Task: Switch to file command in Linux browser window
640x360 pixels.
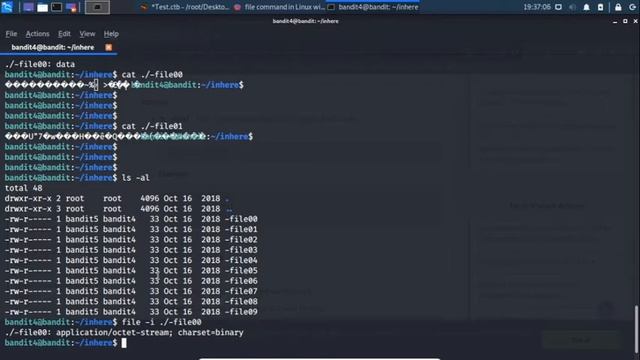Action: point(279,7)
